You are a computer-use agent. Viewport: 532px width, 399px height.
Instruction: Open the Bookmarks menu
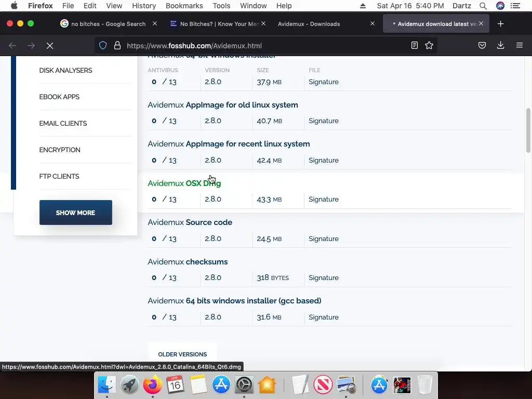(184, 6)
